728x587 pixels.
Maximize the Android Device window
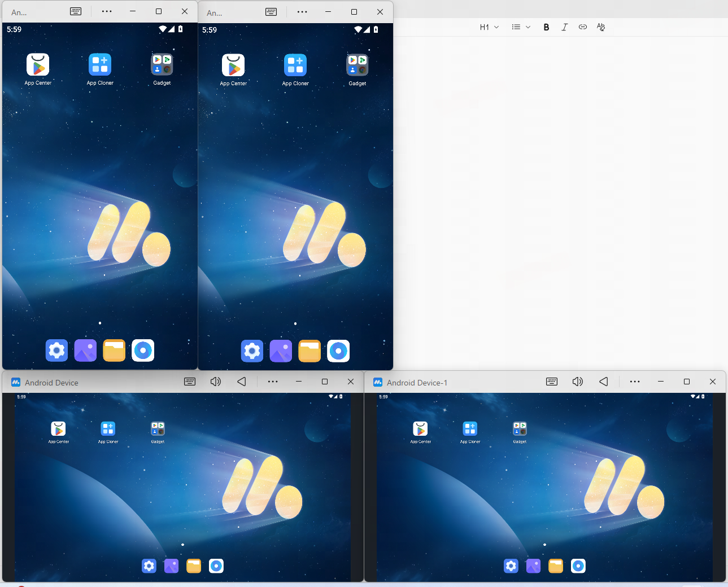325,382
